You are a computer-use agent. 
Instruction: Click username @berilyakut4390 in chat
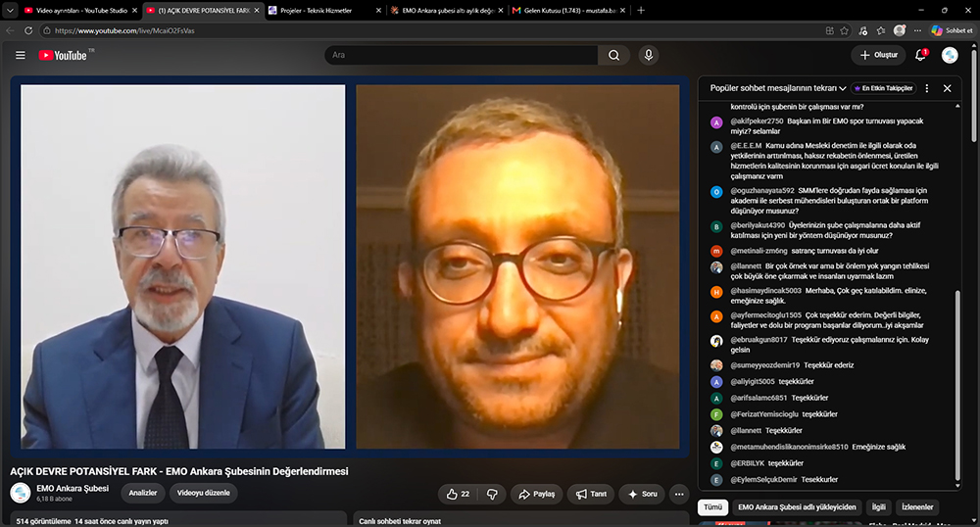pos(757,224)
